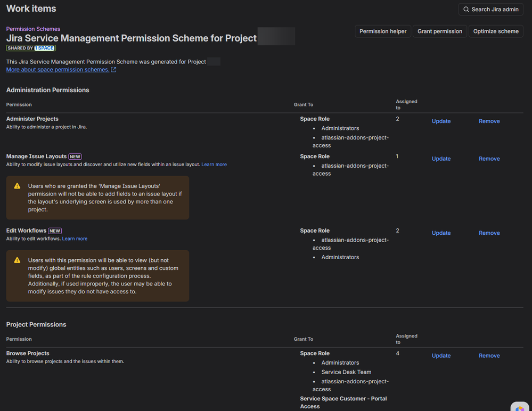Screen dimensions: 532x411
Task: Open Learn more link for Edit Workflows
Action: point(75,239)
